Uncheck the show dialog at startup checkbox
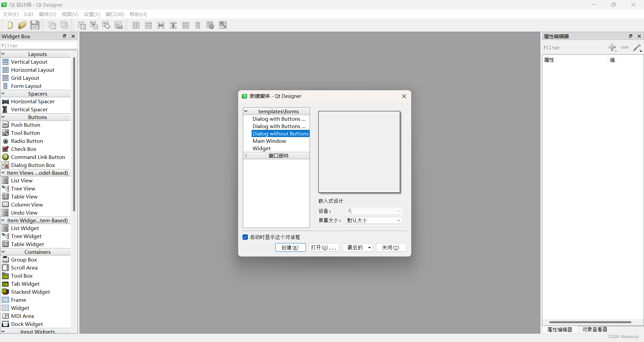This screenshot has height=342, width=644. pos(245,237)
